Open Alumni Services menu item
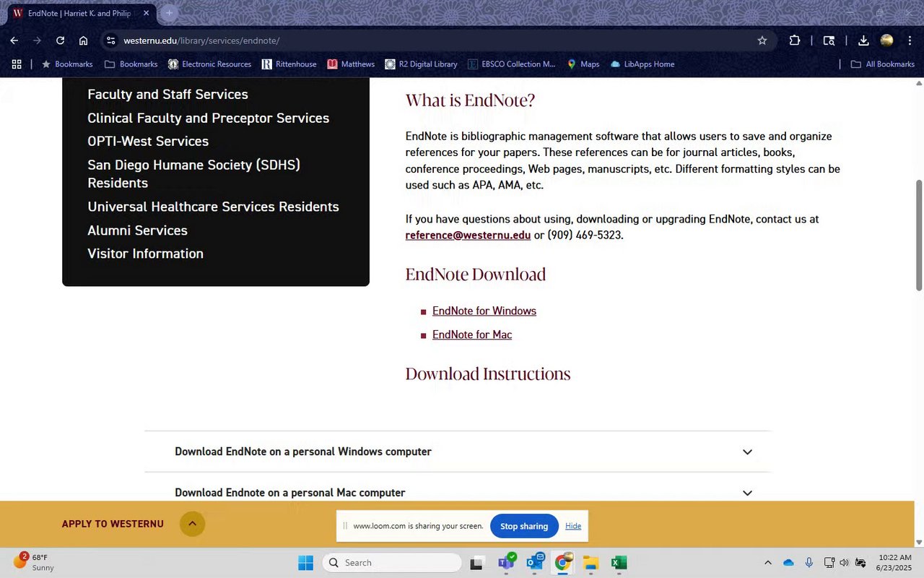The image size is (924, 578). pos(137,230)
